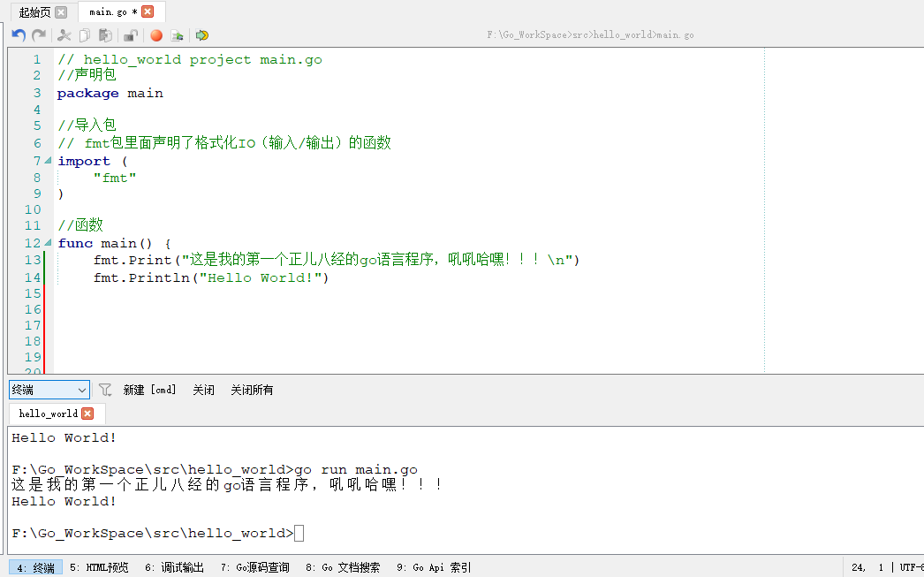Click line number 13 in gutter
This screenshot has width=924, height=577.
[x=33, y=260]
